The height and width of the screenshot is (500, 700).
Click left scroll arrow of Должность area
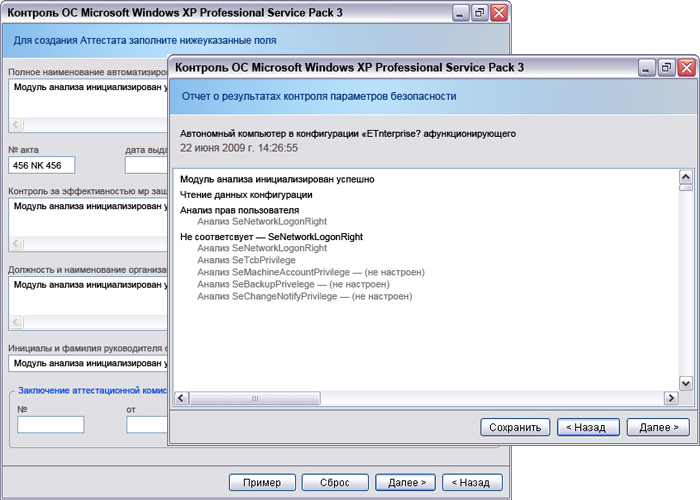[x=16, y=322]
